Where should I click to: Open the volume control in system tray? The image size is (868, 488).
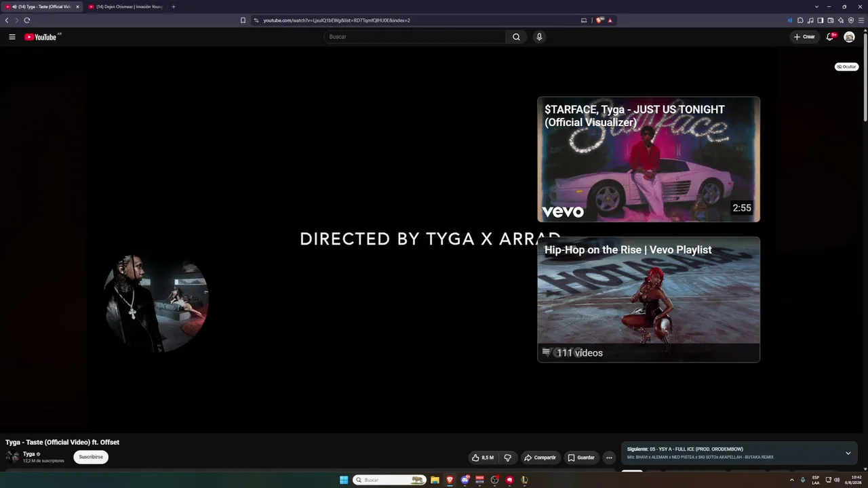point(837,480)
